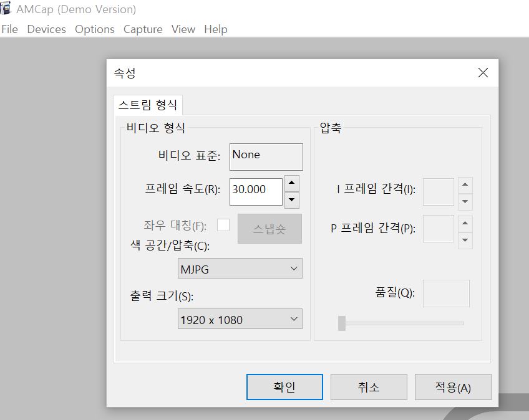Image resolution: width=529 pixels, height=420 pixels.
Task: Open the Options menu
Action: (x=94, y=29)
